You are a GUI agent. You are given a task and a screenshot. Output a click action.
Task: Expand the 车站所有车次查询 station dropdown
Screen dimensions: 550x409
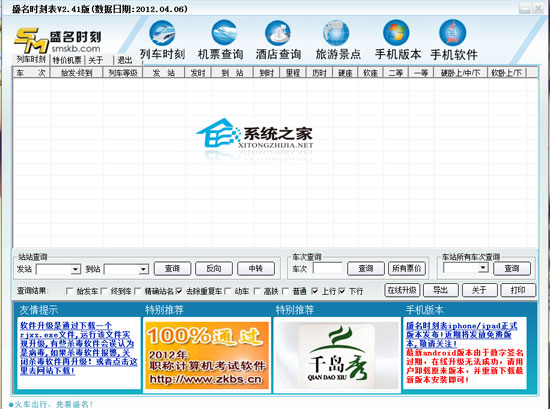(x=483, y=268)
